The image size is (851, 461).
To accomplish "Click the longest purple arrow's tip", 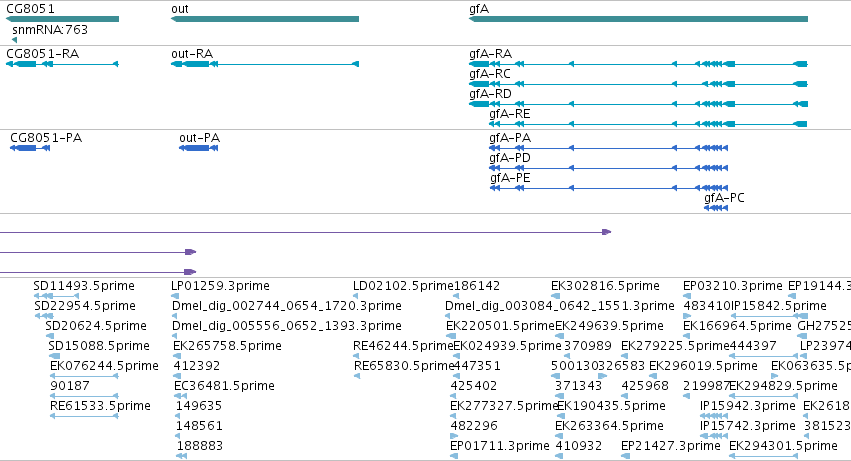I will pyautogui.click(x=607, y=232).
